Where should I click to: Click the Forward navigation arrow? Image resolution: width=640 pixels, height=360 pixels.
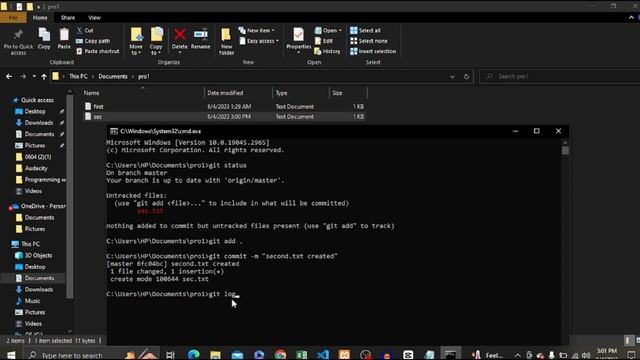tap(23, 76)
